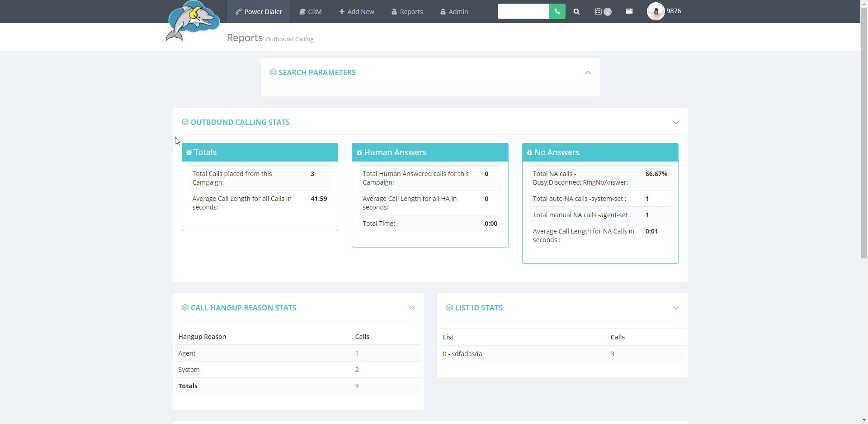Image resolution: width=868 pixels, height=424 pixels.
Task: Click 'Total Calls placed from this Campaign' label
Action: tap(232, 178)
